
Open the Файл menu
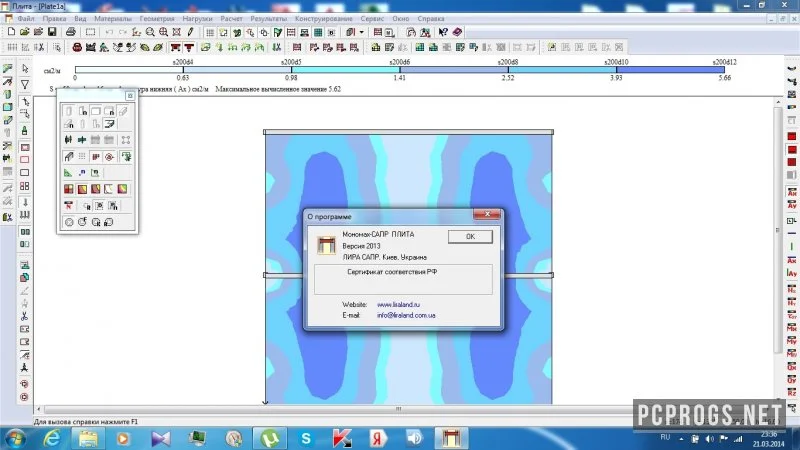pos(26,18)
